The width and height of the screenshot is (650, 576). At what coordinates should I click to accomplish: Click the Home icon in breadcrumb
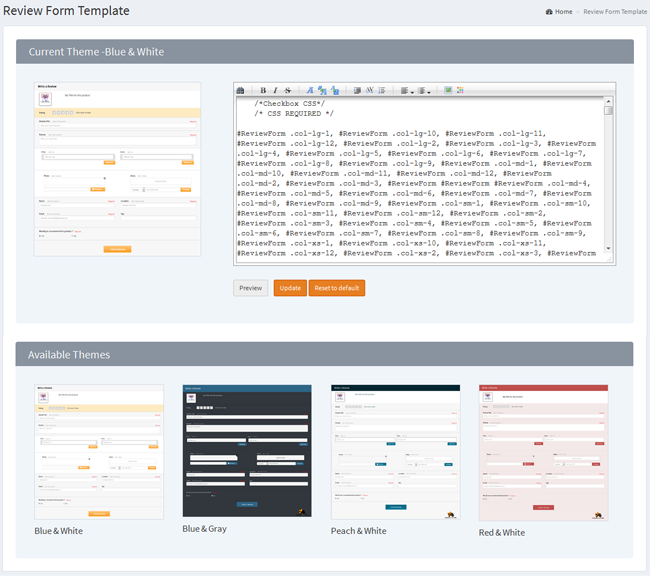click(x=549, y=12)
